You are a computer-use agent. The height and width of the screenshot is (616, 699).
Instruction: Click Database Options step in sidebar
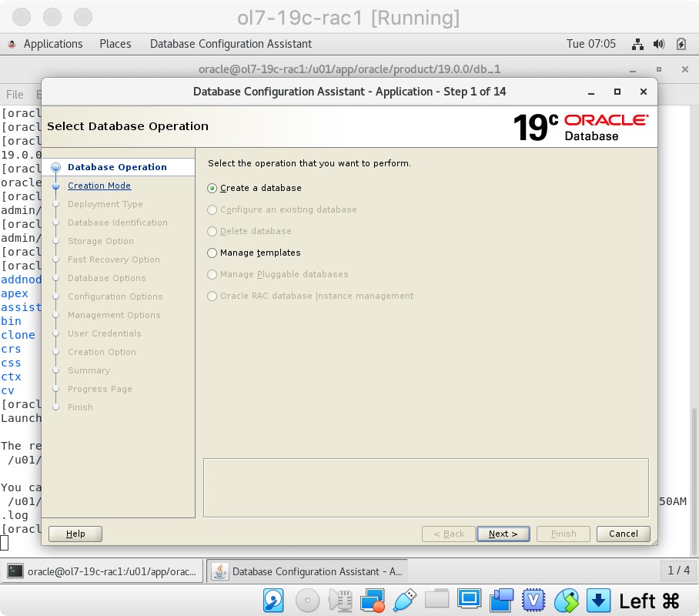tap(107, 278)
